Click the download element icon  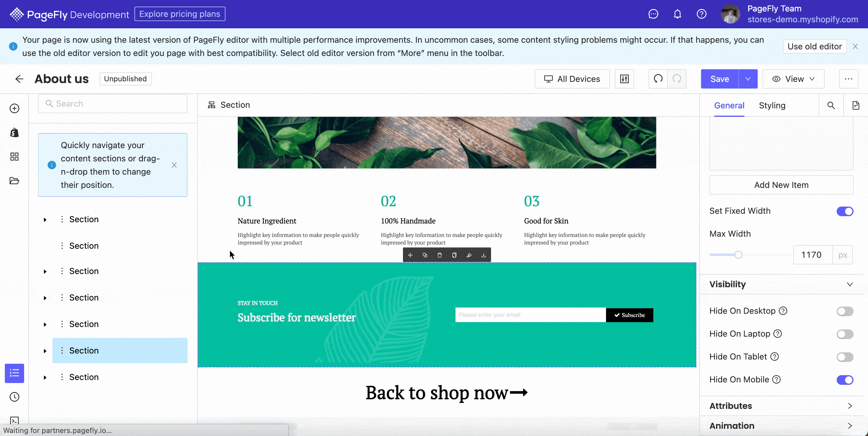point(483,255)
